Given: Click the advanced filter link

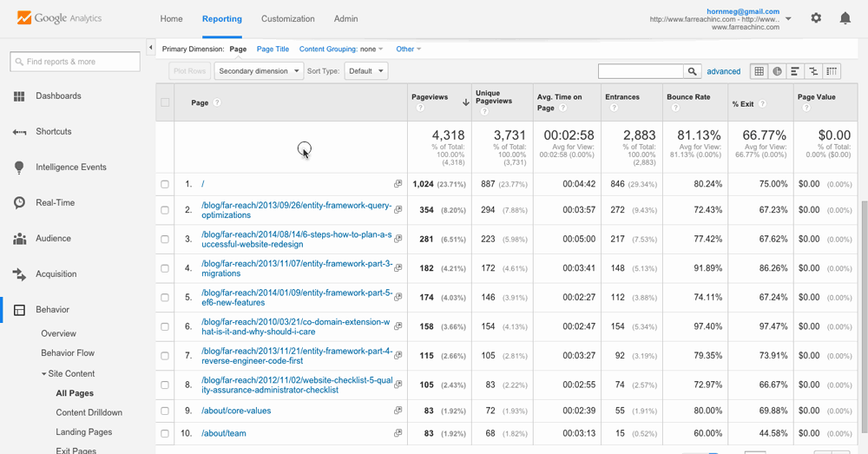Looking at the screenshot, I should [x=724, y=71].
